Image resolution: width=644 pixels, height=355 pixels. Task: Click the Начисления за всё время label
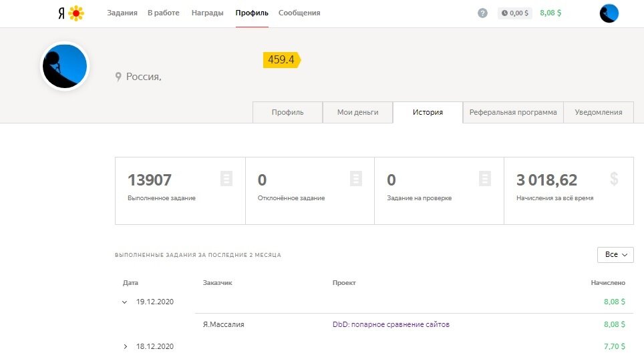555,198
